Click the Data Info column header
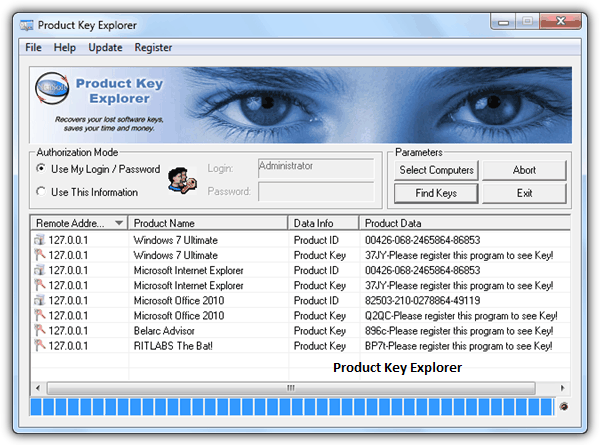The image size is (600, 445). [x=323, y=223]
